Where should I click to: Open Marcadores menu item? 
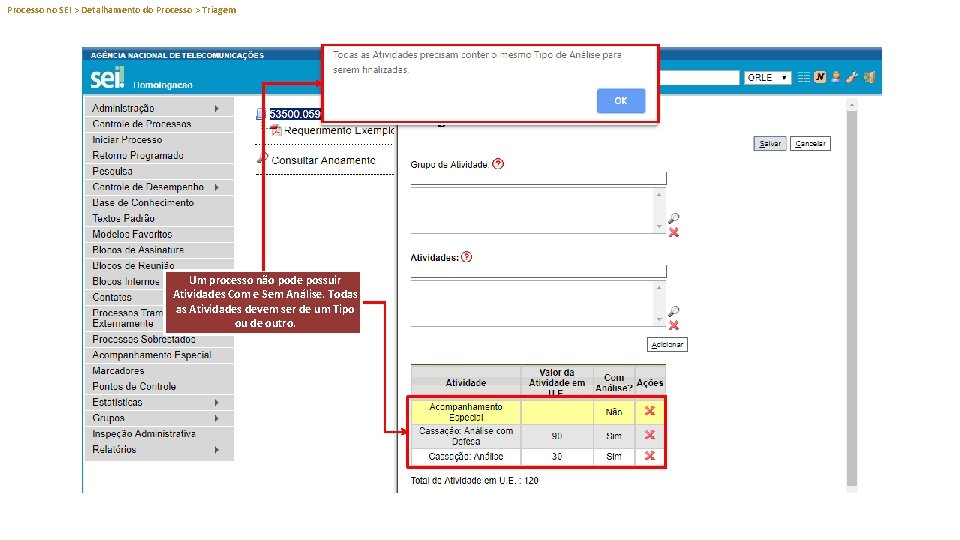click(x=159, y=371)
